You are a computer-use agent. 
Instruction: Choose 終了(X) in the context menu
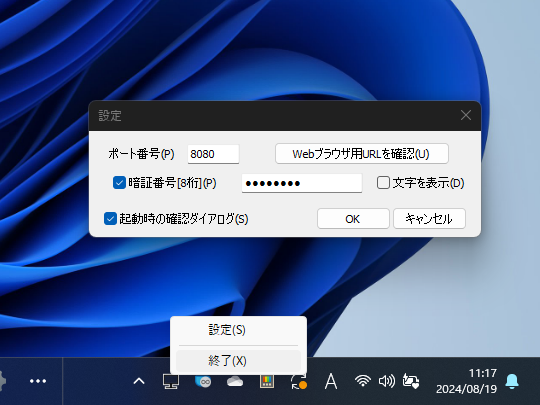tap(238, 361)
